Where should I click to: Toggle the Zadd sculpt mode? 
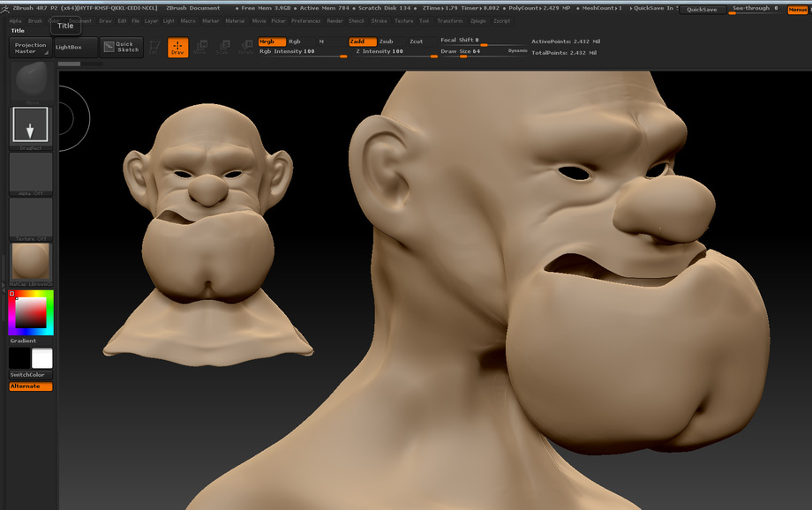(362, 41)
